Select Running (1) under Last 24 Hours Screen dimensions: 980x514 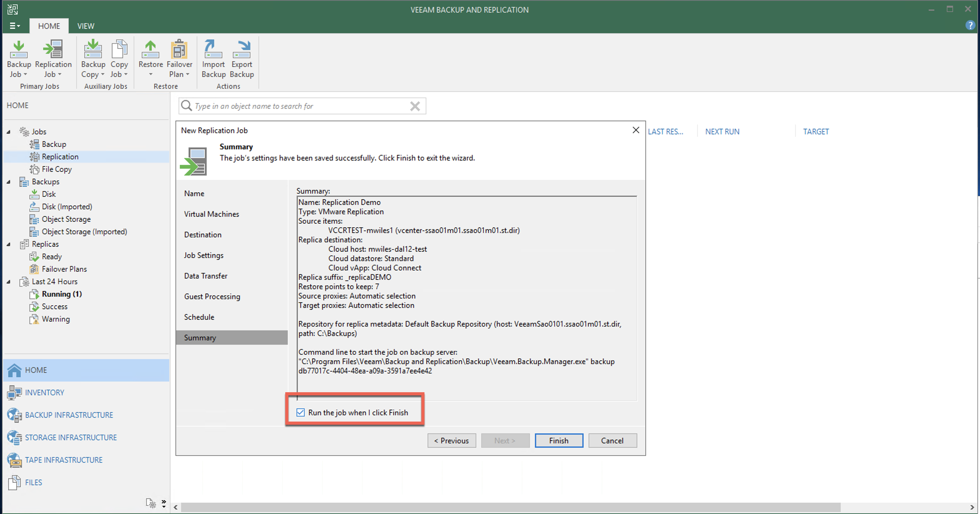pos(61,294)
